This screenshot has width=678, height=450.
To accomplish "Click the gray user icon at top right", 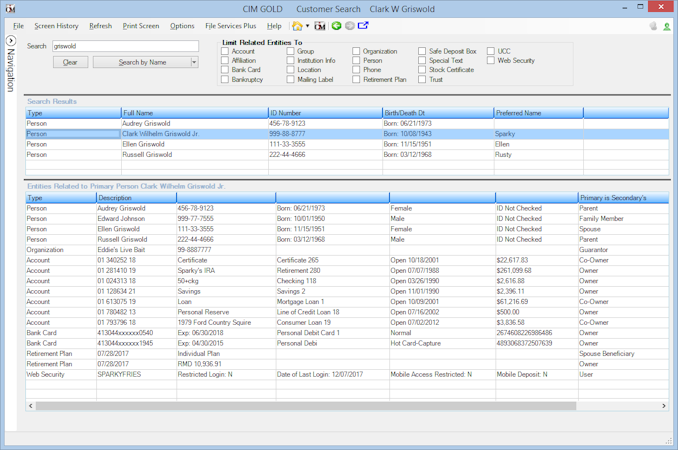I will (654, 26).
